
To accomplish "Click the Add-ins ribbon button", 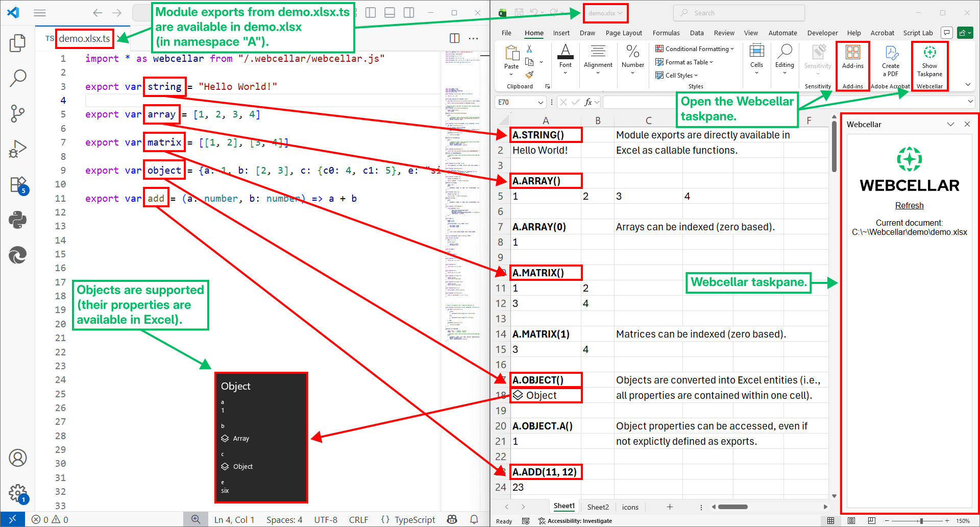I will tap(853, 57).
